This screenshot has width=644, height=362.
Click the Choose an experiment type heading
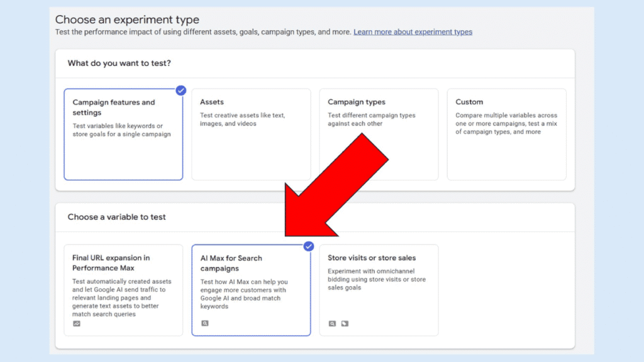point(126,19)
